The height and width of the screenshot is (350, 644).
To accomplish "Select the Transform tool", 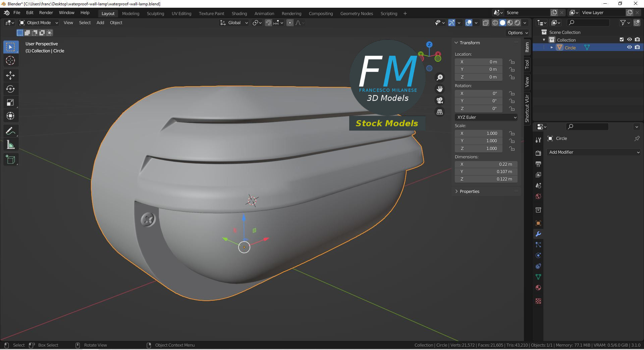I will point(10,116).
